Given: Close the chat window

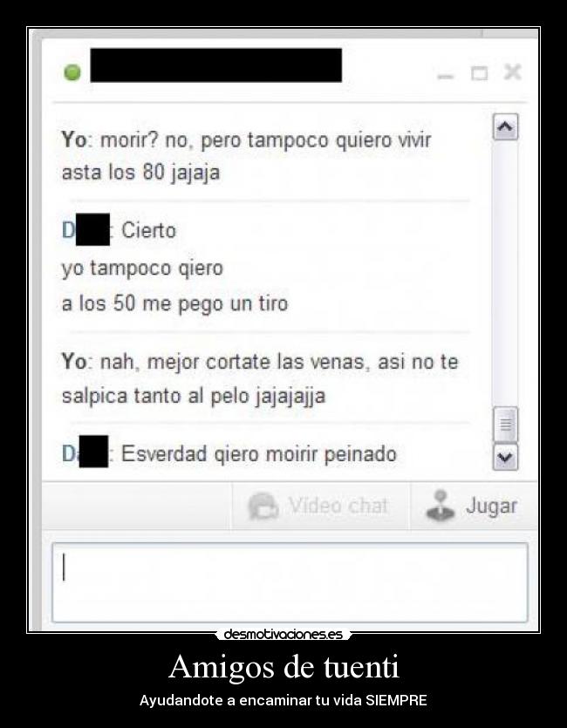Looking at the screenshot, I should (x=513, y=72).
